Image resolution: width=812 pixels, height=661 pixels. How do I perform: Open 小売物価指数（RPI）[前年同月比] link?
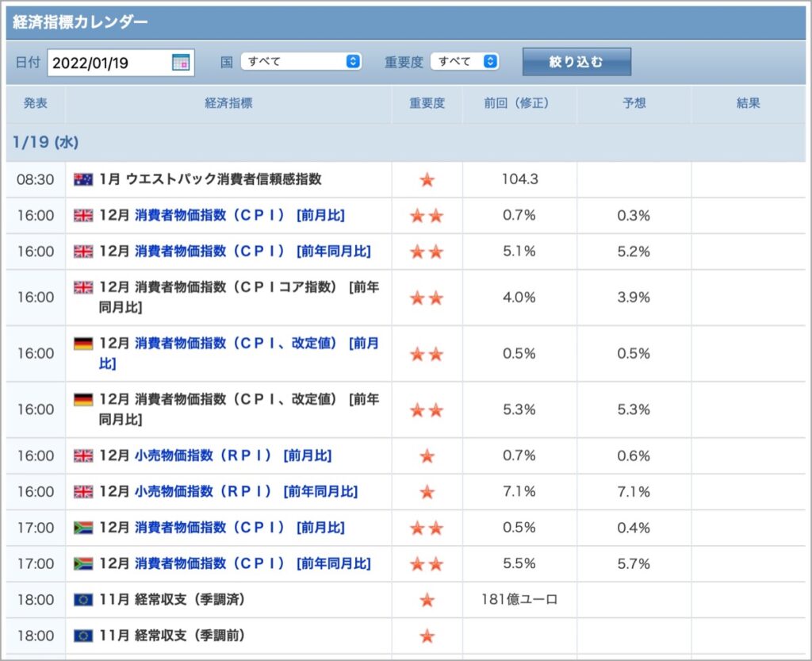[x=246, y=491]
